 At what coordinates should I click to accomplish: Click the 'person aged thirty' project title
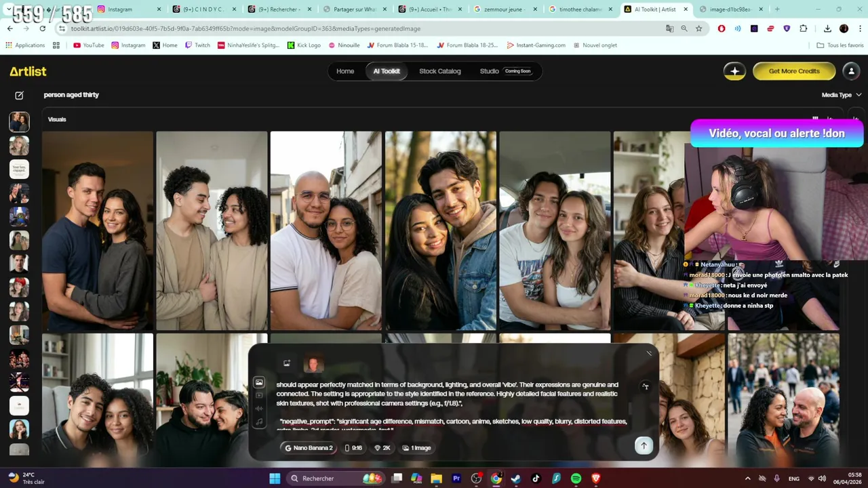pyautogui.click(x=71, y=95)
